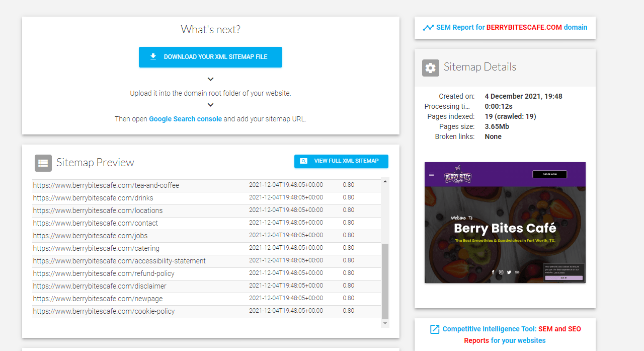Click the Pages size value 3.65Mb
The height and width of the screenshot is (351, 644).
[x=497, y=126]
